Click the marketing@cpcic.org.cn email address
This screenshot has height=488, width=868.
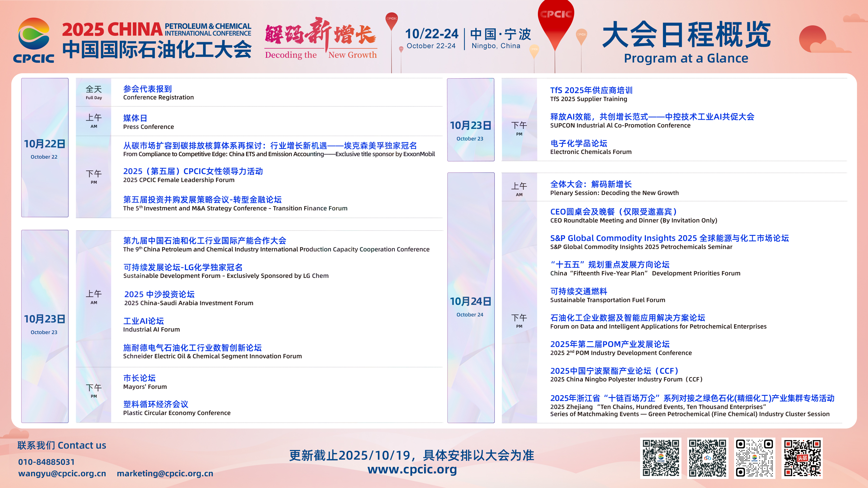(x=165, y=473)
